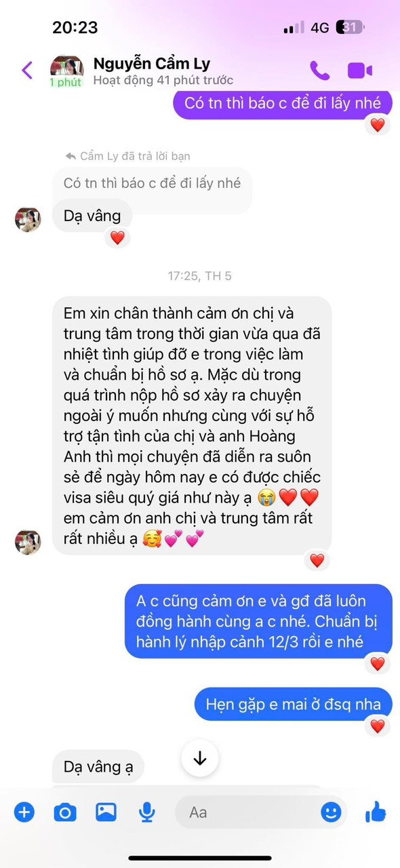400x868 pixels.
Task: Send a thumbs-up like
Action: point(375,811)
